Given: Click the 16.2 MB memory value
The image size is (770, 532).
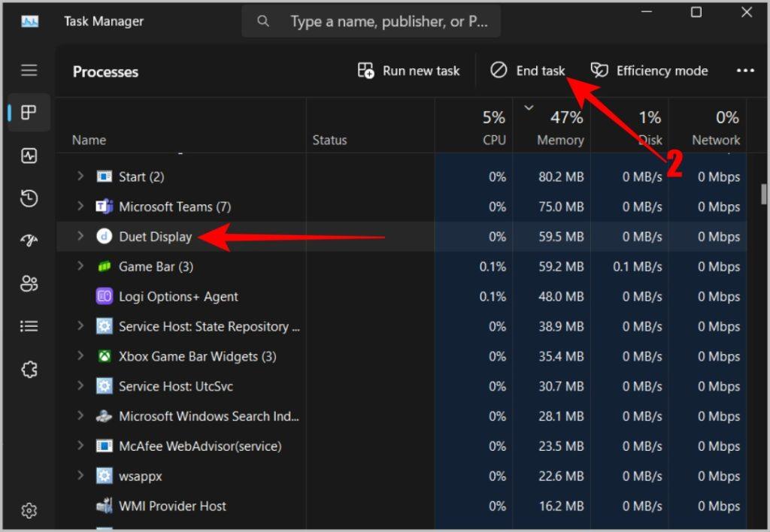Looking at the screenshot, I should click(561, 506).
